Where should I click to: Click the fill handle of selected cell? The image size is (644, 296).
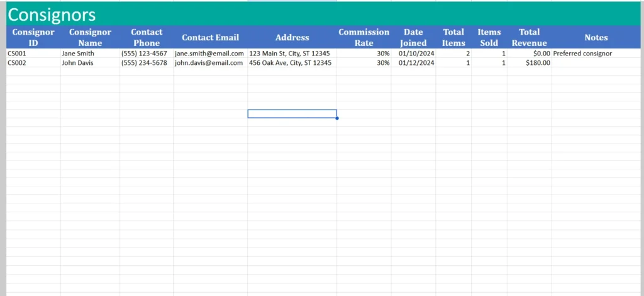point(337,118)
